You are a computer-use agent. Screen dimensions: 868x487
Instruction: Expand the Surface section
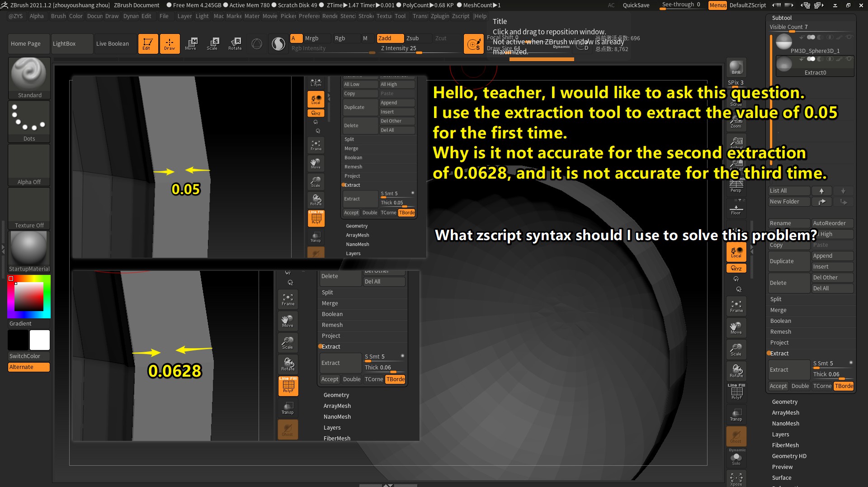(x=782, y=478)
